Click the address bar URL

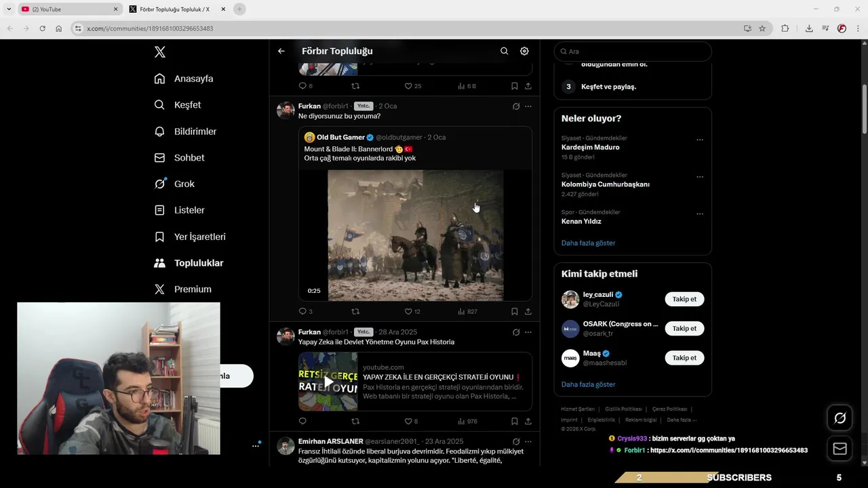point(150,28)
